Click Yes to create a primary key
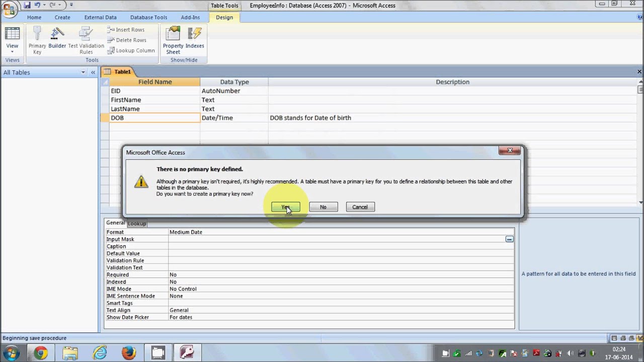Viewport: 644px width, 362px height. 285,207
